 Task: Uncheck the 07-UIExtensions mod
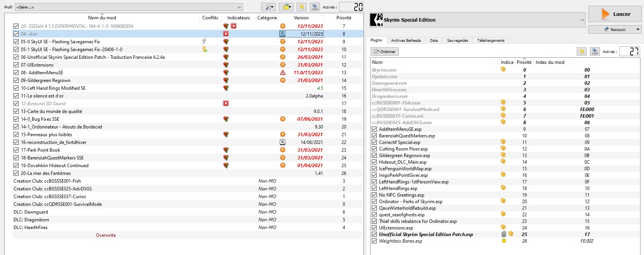pyautogui.click(x=16, y=65)
